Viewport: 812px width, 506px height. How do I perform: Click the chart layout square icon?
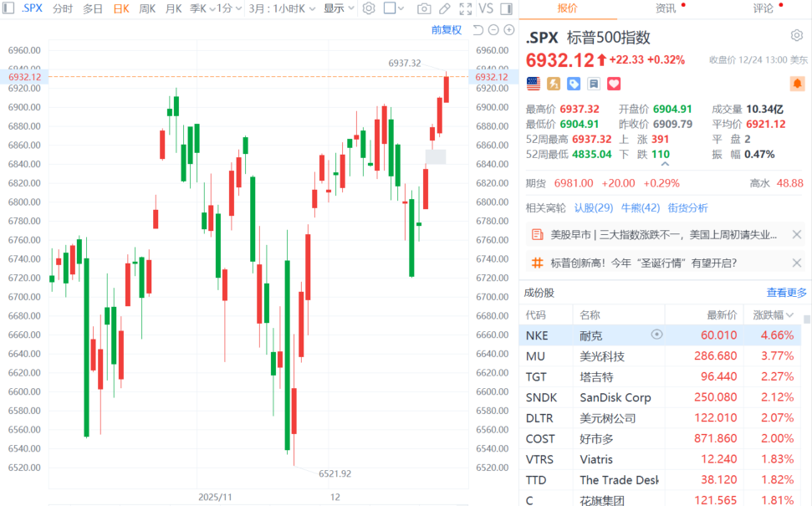390,8
